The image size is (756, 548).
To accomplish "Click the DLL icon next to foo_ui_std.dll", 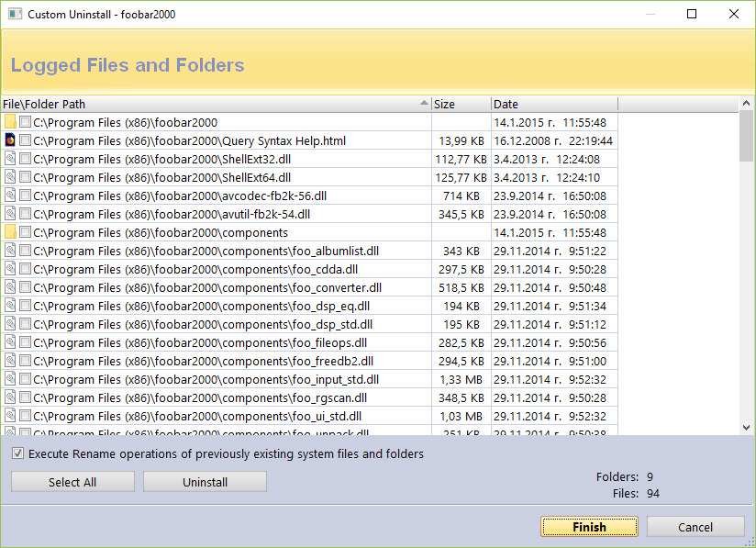I will [x=10, y=415].
